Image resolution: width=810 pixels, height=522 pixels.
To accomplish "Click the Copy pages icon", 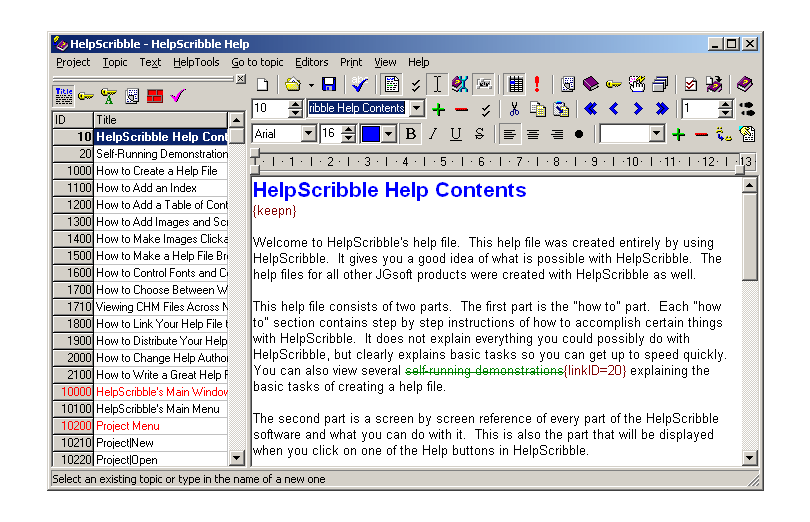I will pos(538,109).
